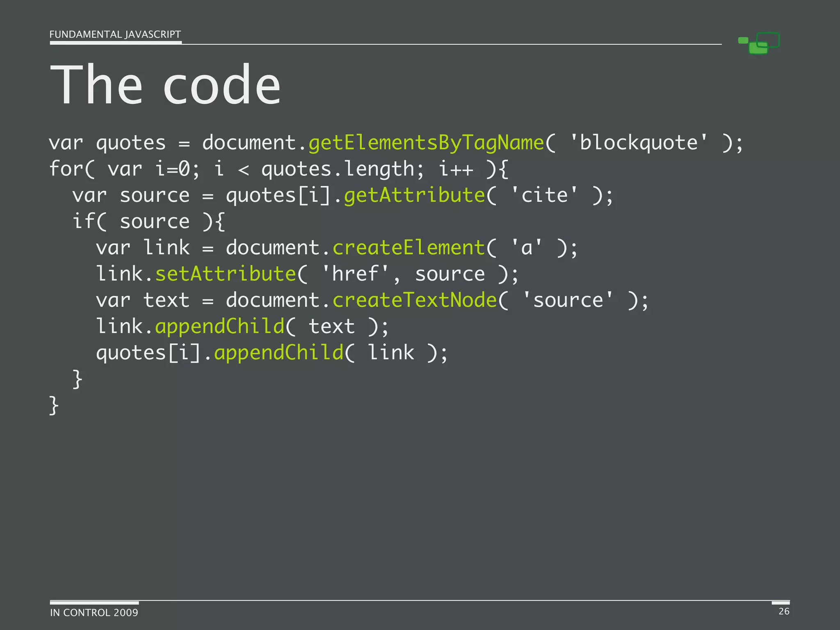Screen dimensions: 840x630
Task: Click 'quotes.length' in the for loop
Action: (338, 169)
